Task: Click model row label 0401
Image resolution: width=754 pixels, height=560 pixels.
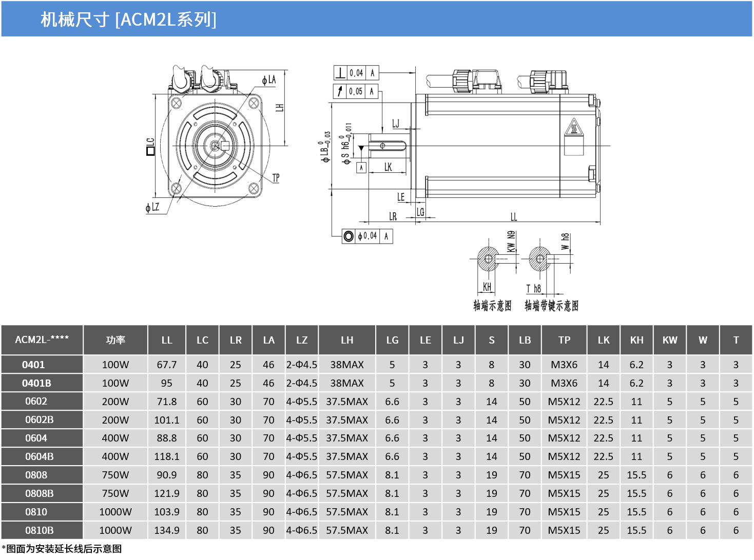Action: tap(33, 365)
